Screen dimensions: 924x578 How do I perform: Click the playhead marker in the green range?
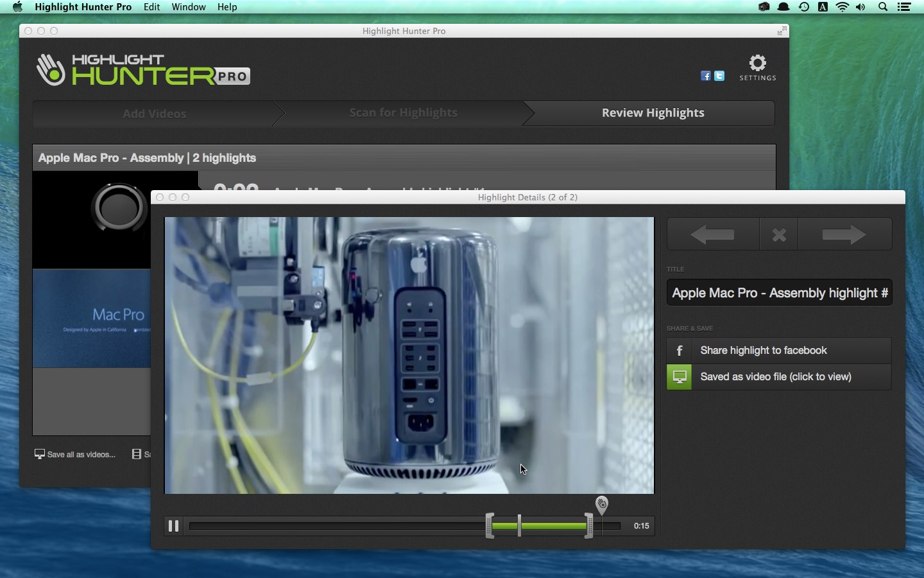(519, 526)
